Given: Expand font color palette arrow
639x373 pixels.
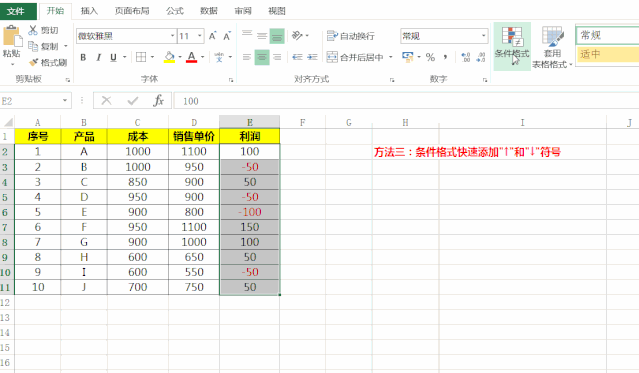Looking at the screenshot, I should click(203, 57).
